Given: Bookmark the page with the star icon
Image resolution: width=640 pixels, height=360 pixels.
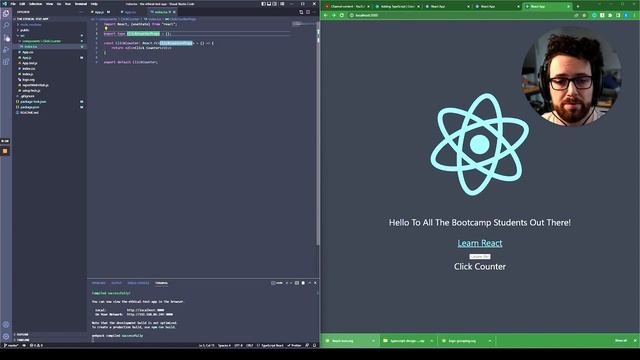Looking at the screenshot, I should [584, 15].
